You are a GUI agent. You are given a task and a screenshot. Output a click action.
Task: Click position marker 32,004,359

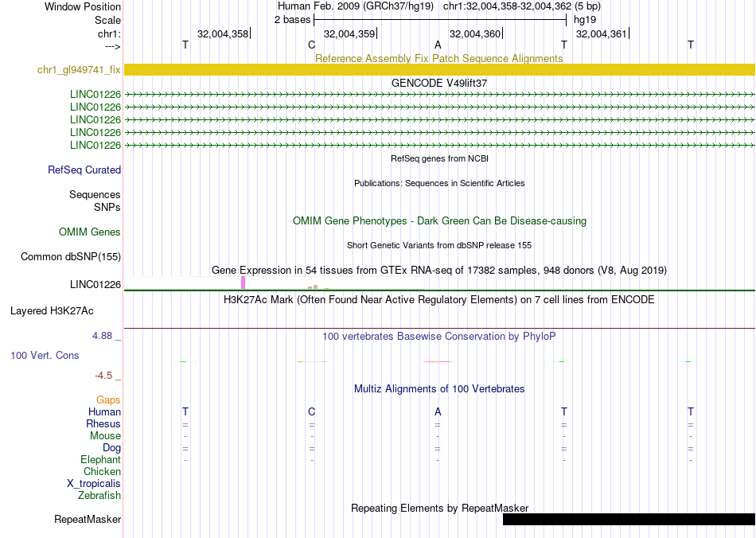[350, 33]
